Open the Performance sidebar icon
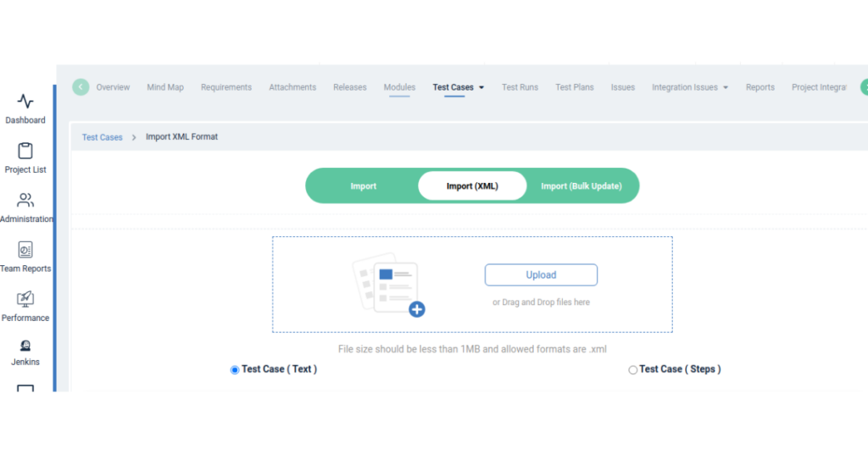 [x=25, y=299]
